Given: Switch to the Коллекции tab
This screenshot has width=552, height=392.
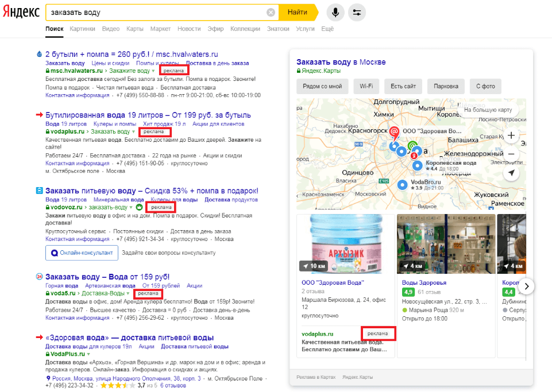Looking at the screenshot, I should click(245, 29).
